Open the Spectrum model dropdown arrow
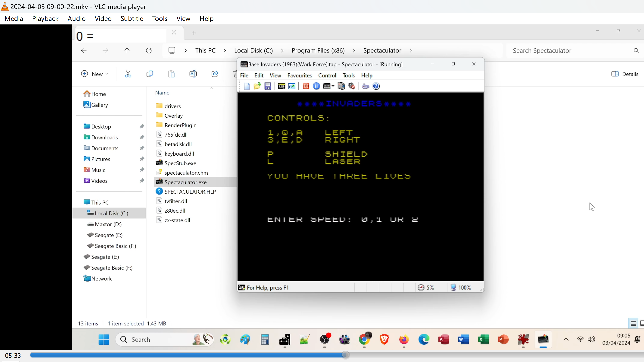This screenshot has height=362, width=644. [x=333, y=86]
